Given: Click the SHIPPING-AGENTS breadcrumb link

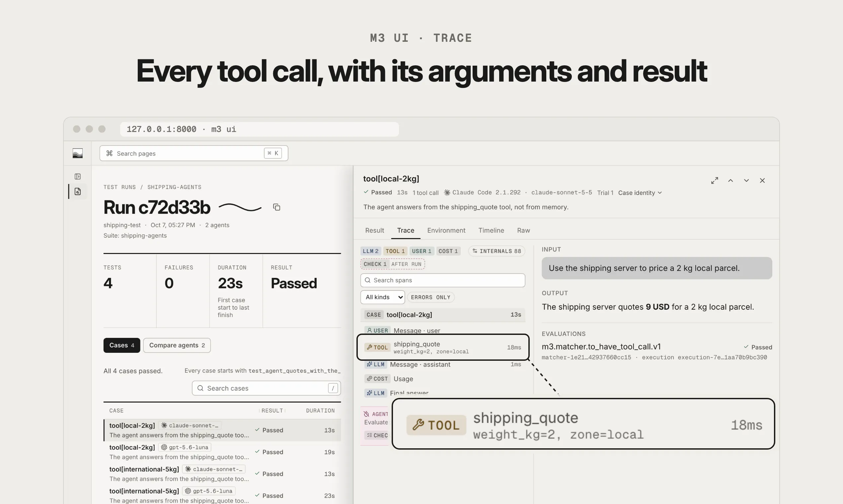Looking at the screenshot, I should click(x=174, y=187).
